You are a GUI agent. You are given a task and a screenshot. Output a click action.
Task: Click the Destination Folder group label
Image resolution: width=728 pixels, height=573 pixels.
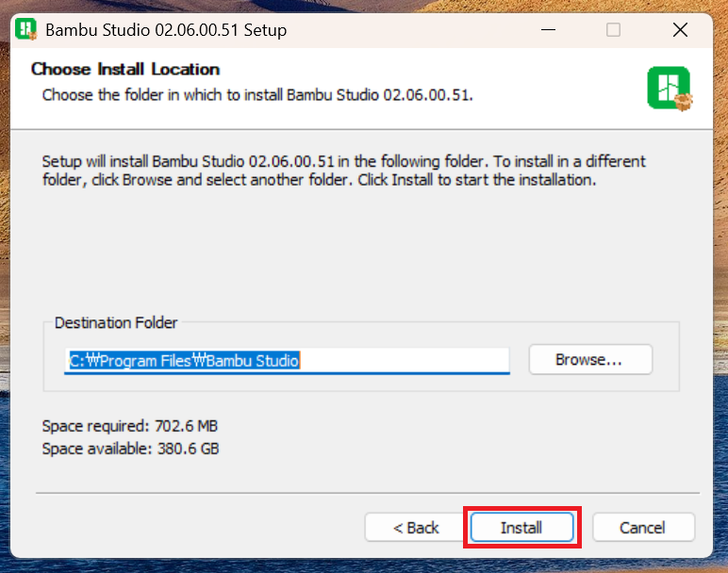(116, 323)
